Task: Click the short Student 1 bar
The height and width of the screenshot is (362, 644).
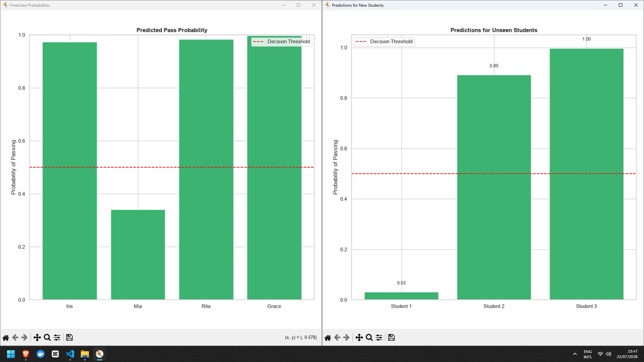Action: (x=401, y=295)
